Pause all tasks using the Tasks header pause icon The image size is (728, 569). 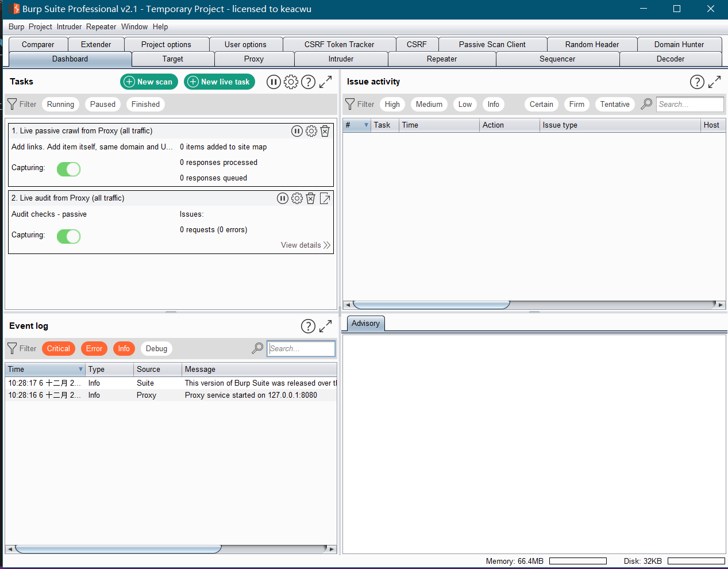(x=274, y=82)
